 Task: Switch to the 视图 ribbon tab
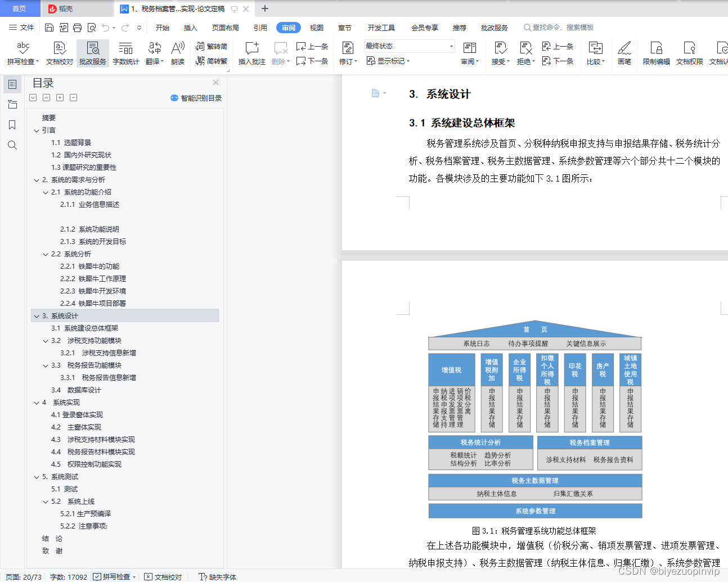pyautogui.click(x=317, y=28)
